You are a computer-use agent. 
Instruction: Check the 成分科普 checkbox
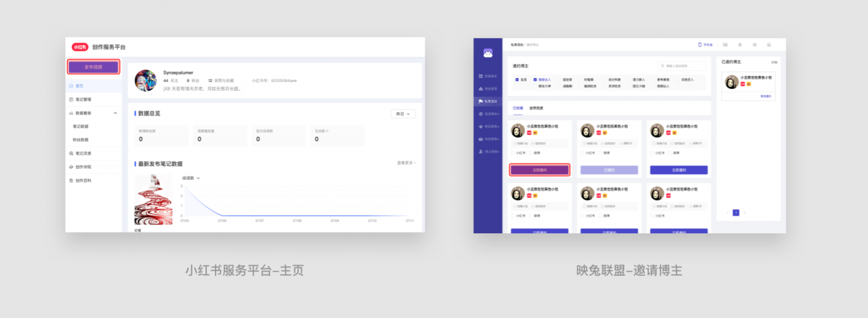tap(605, 79)
